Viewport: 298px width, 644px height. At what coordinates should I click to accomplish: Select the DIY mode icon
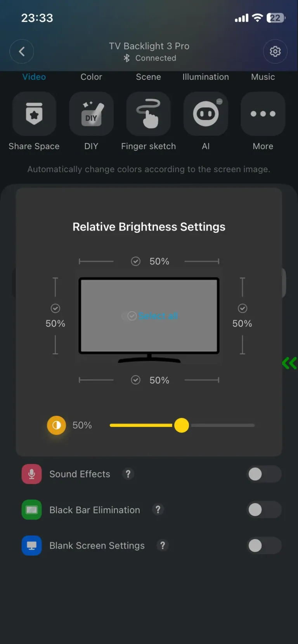click(x=91, y=114)
